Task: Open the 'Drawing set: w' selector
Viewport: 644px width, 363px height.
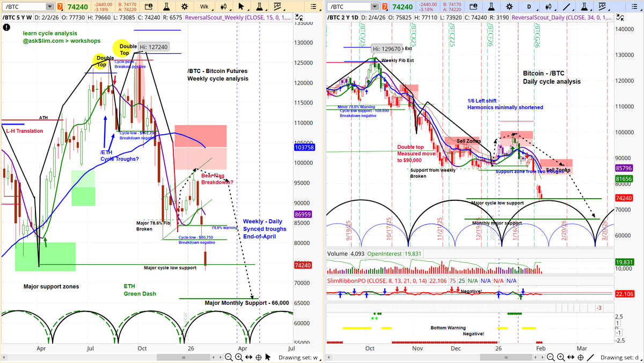Action: pyautogui.click(x=299, y=357)
